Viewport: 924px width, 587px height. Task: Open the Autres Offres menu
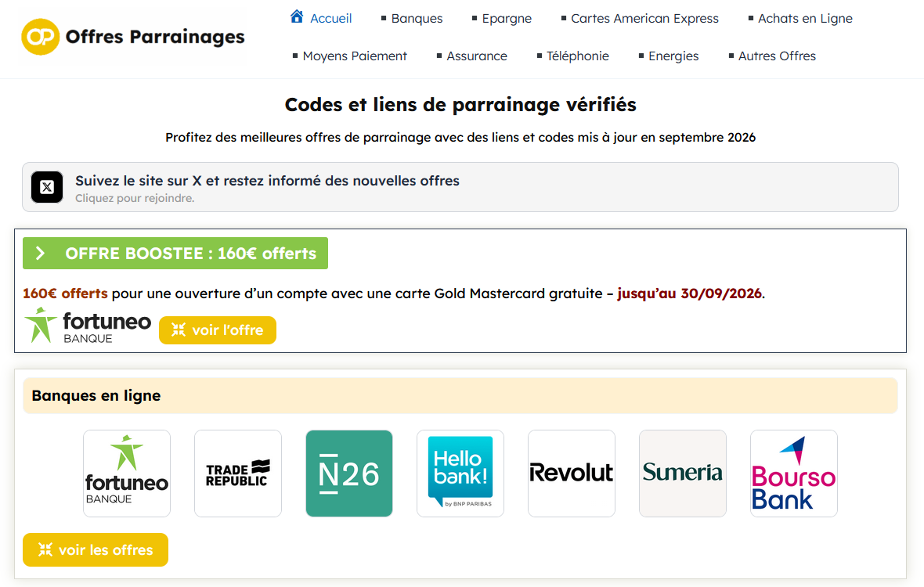point(777,56)
